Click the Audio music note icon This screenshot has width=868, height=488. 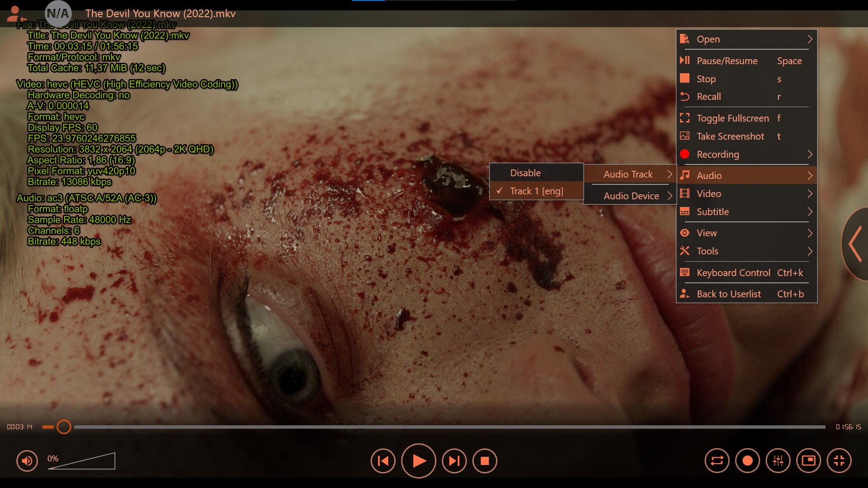[684, 175]
